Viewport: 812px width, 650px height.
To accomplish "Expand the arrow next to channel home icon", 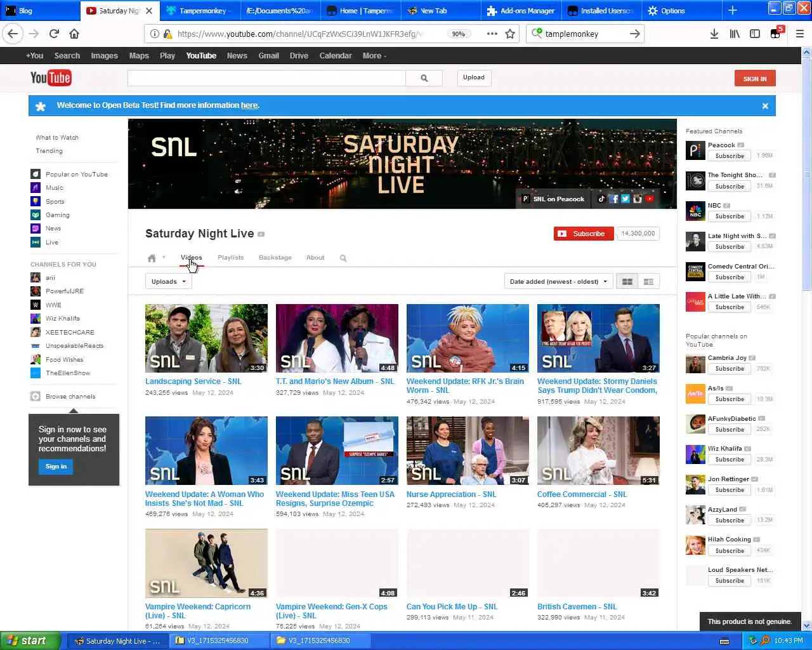I will point(164,258).
